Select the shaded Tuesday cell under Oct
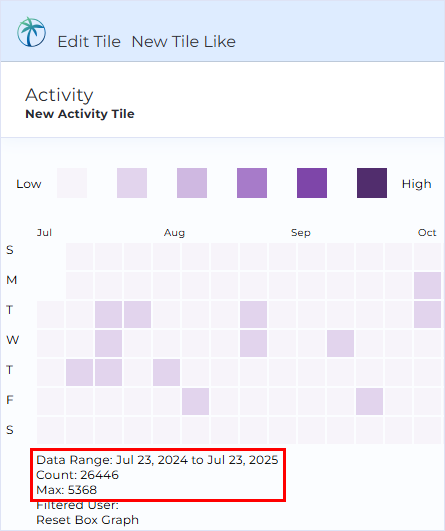 (427, 314)
